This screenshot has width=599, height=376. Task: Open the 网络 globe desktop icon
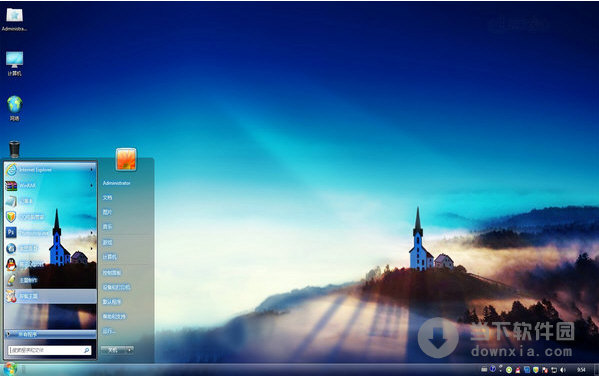click(x=15, y=109)
